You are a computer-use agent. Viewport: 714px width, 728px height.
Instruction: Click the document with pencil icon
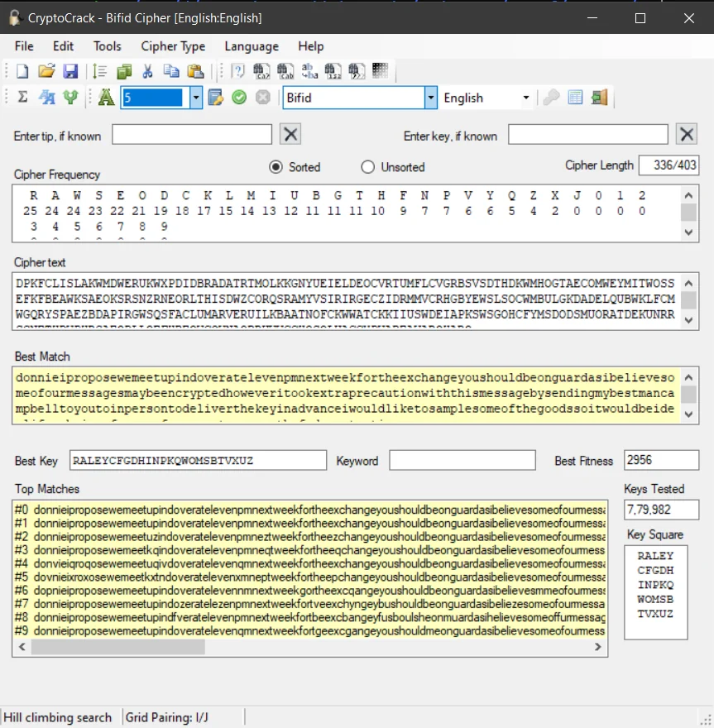click(215, 98)
